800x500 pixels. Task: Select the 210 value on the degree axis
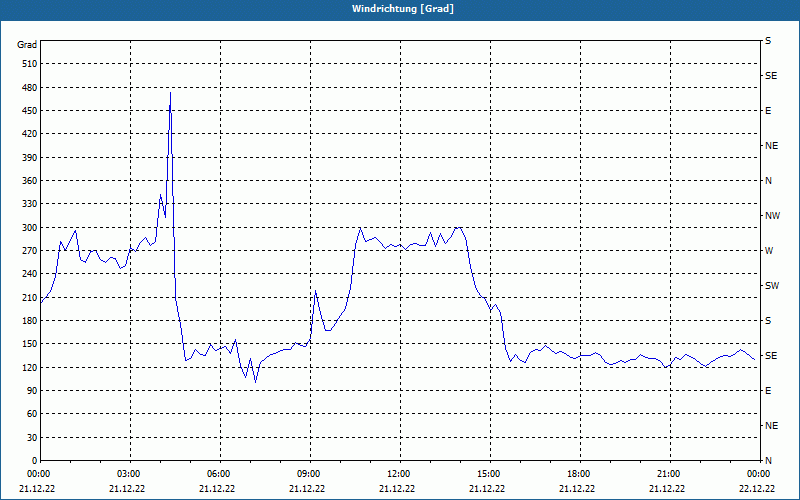[x=30, y=297]
